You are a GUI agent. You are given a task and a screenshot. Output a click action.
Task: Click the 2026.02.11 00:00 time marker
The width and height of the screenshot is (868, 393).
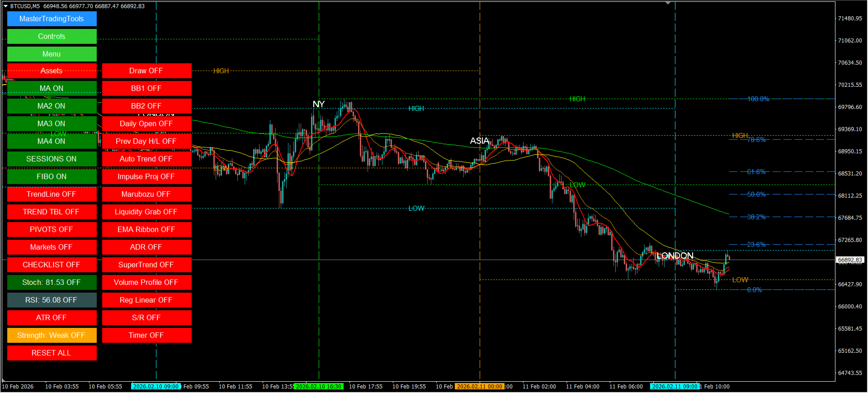[x=480, y=387]
